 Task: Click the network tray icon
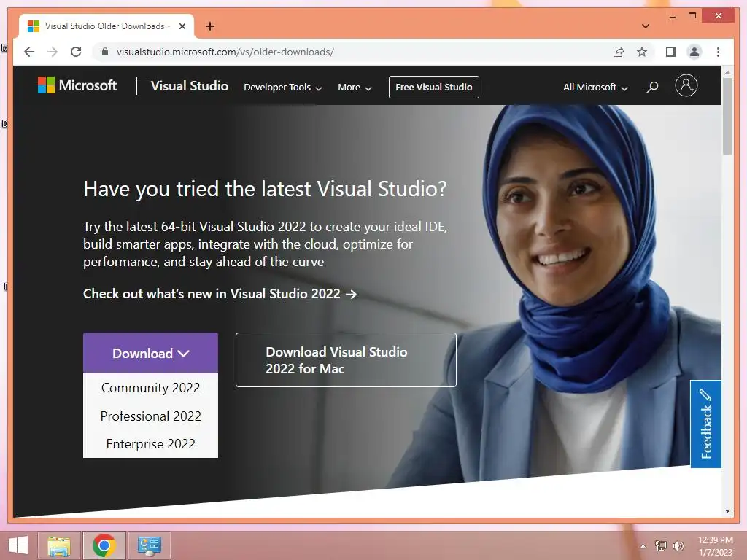[660, 545]
